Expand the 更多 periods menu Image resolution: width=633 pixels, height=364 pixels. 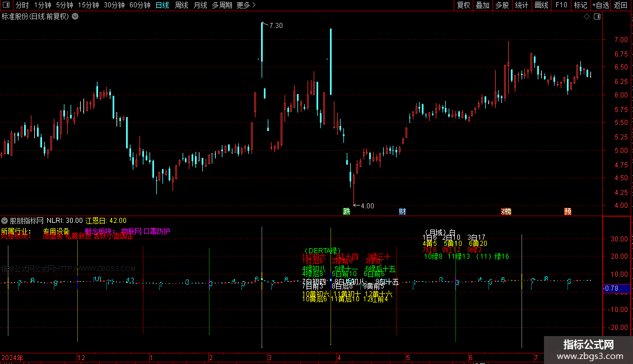coord(246,5)
